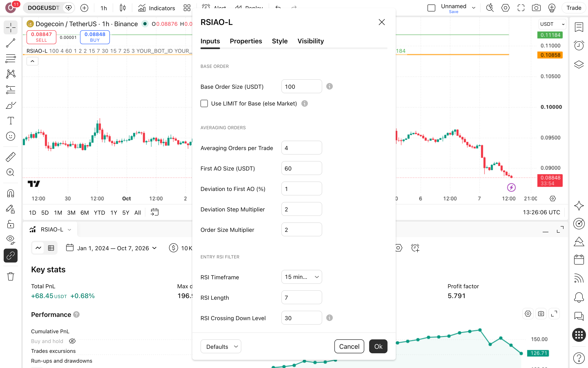Open the alerts clock panel
This screenshot has height=368, width=588.
click(x=579, y=45)
